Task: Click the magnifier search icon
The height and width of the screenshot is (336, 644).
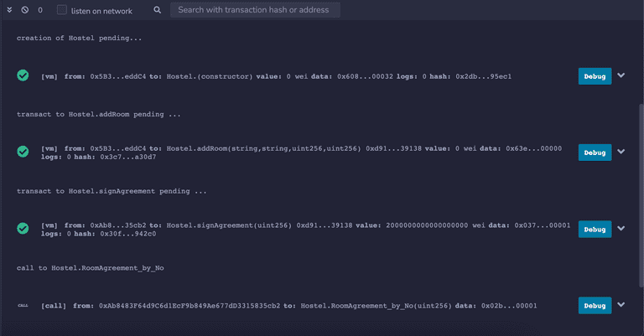Action: pos(158,10)
